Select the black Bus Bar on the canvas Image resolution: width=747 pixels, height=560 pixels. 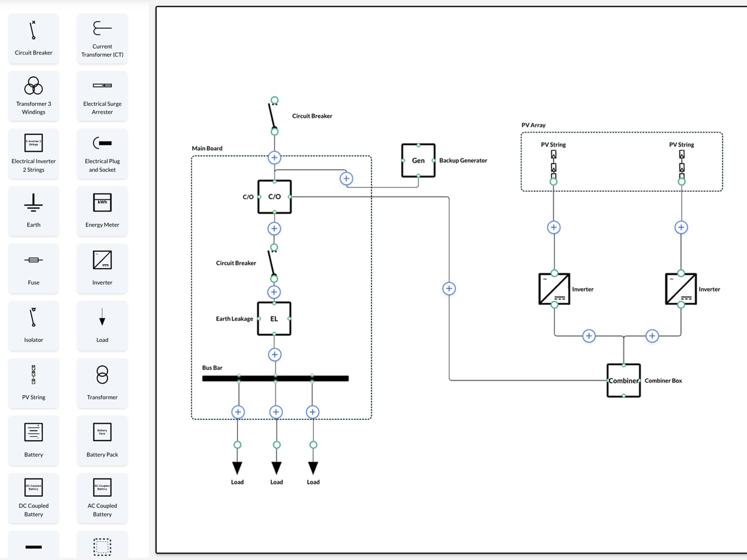coord(275,378)
